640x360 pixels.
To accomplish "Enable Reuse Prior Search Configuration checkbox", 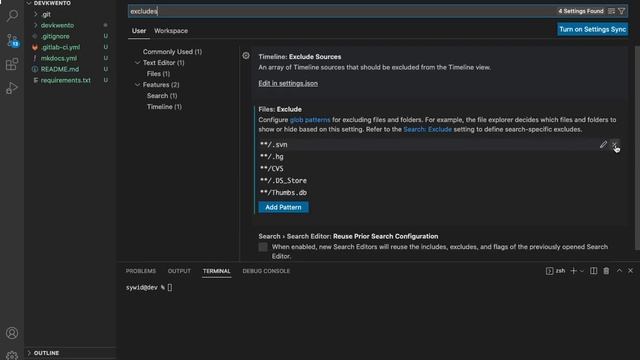I will pyautogui.click(x=263, y=247).
